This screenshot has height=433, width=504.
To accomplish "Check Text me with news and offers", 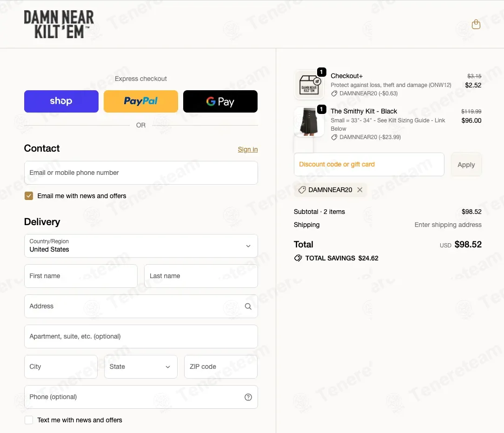I will [29, 420].
